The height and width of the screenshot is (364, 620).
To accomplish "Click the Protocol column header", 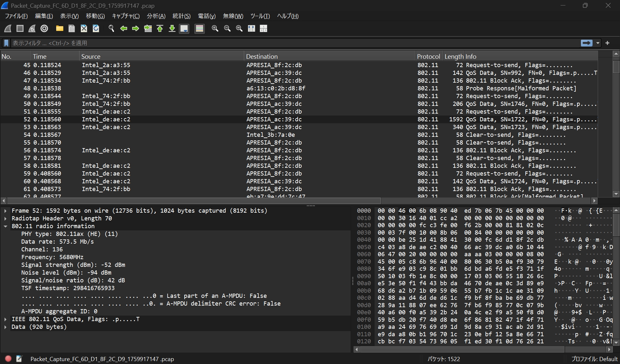I will [428, 56].
